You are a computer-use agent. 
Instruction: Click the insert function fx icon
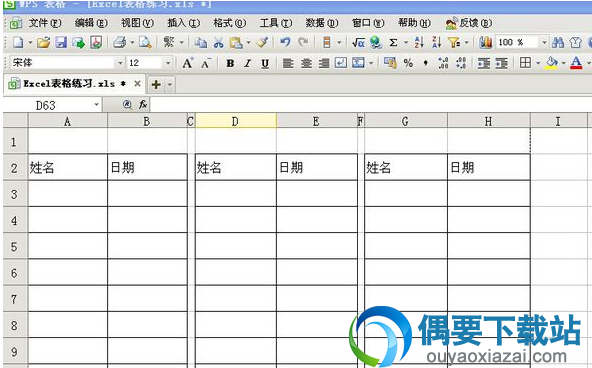click(x=143, y=105)
